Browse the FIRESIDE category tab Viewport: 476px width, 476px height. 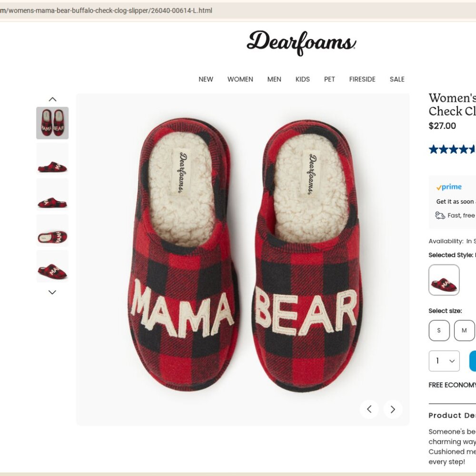click(x=362, y=79)
